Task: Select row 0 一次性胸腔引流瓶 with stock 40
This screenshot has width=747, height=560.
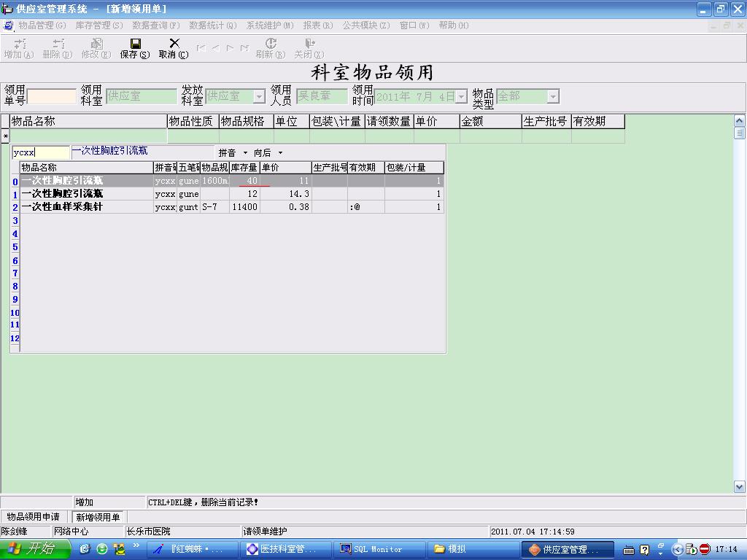Action: [231, 181]
